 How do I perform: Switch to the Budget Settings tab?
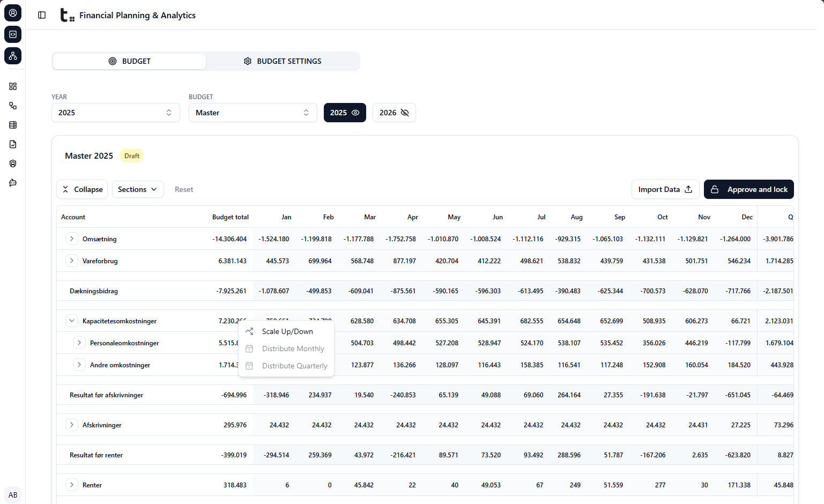point(283,61)
